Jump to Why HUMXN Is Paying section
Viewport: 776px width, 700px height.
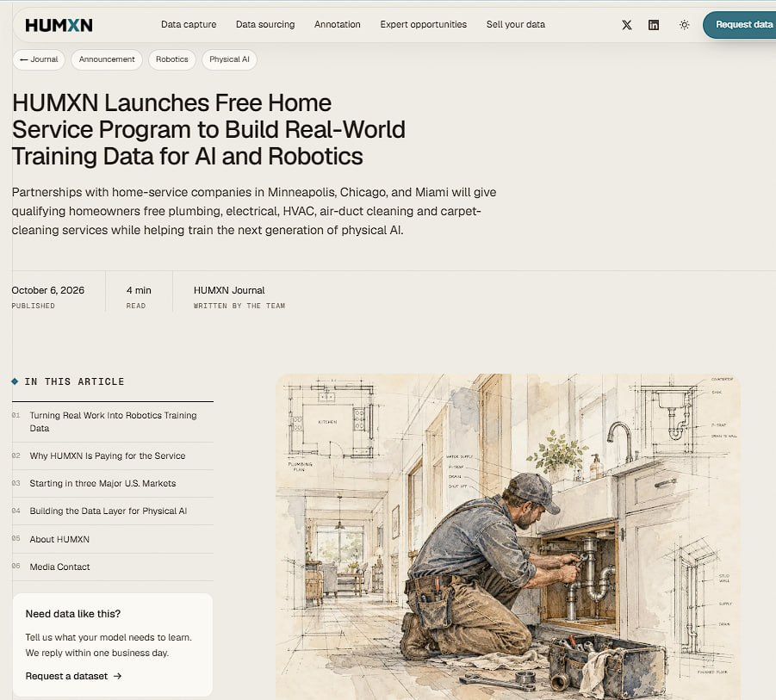[x=113, y=455]
